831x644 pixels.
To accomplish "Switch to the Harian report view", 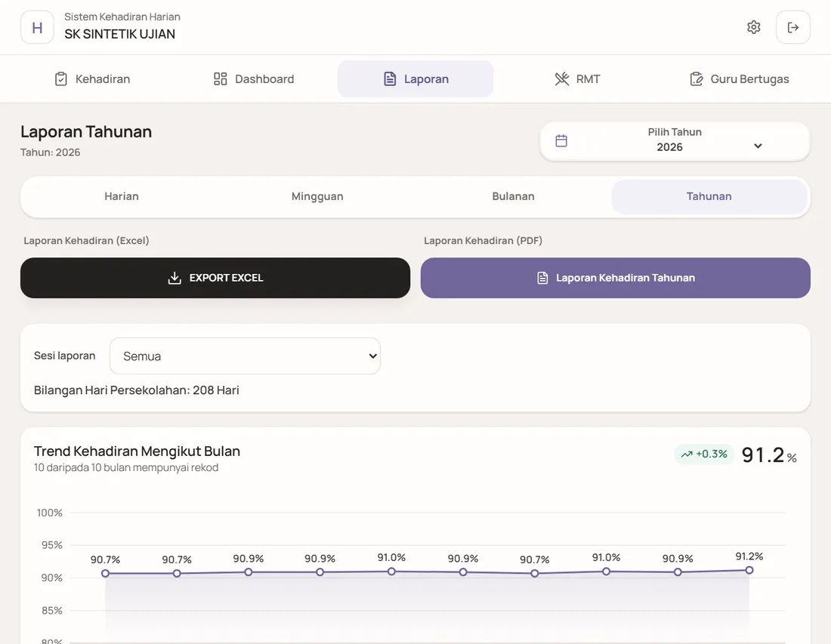I will click(x=122, y=196).
